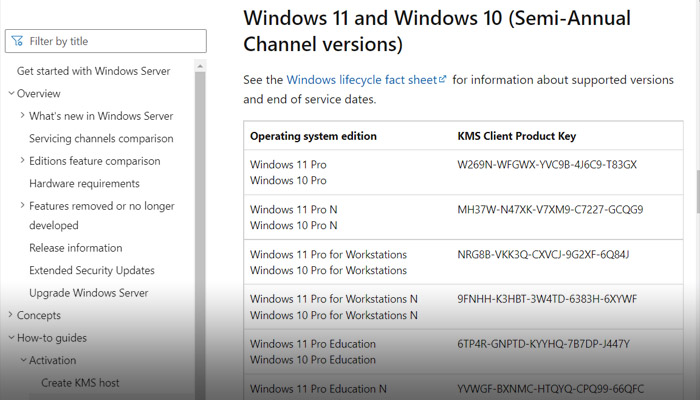This screenshot has width=700, height=400.
Task: Click the sidebar scrollbar up arrow
Action: 200,66
